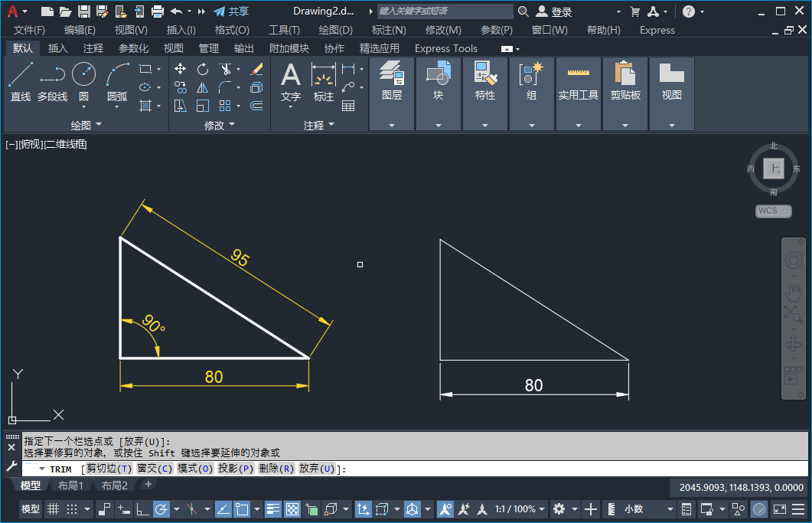Click the 共享 (Share) button
The image size is (812, 523).
tap(230, 11)
